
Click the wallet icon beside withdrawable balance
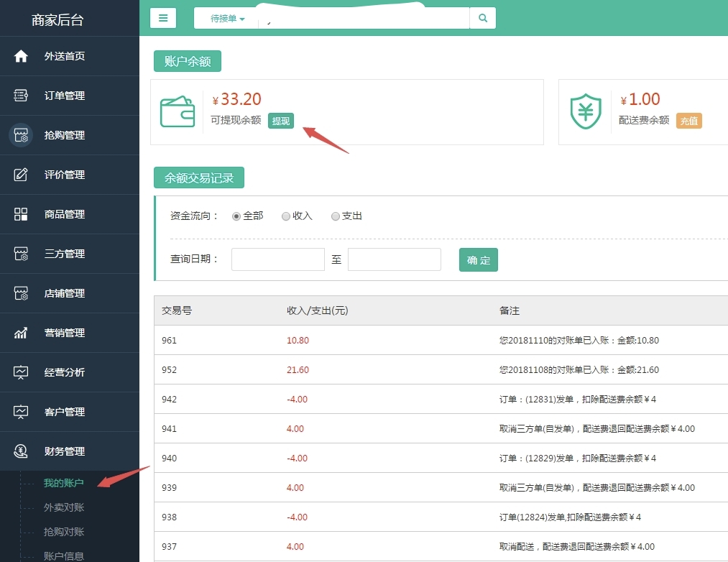pyautogui.click(x=177, y=112)
